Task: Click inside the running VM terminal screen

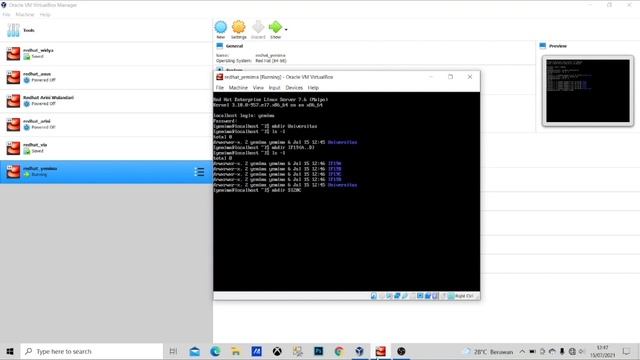Action: point(347,192)
